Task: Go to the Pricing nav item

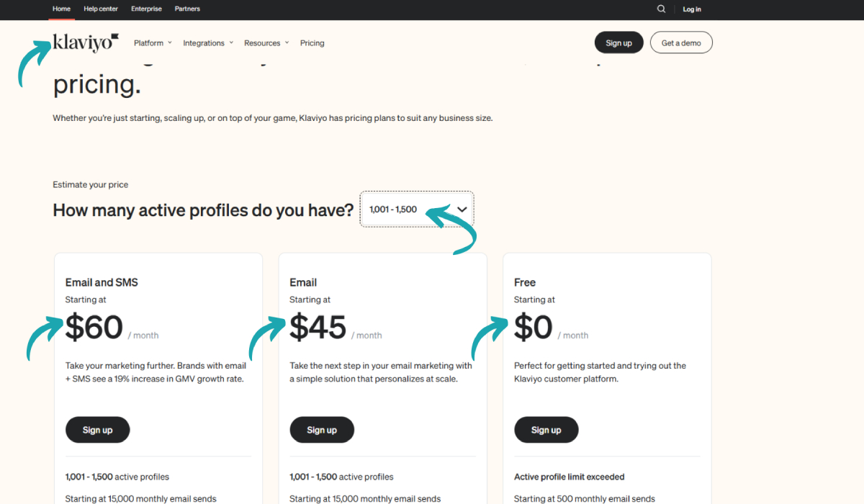Action: click(312, 43)
